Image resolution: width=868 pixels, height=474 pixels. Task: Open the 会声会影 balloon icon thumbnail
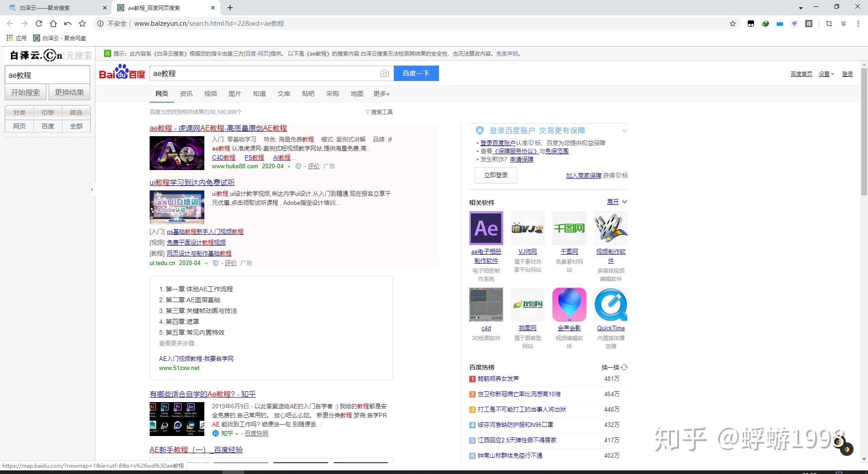coord(569,304)
